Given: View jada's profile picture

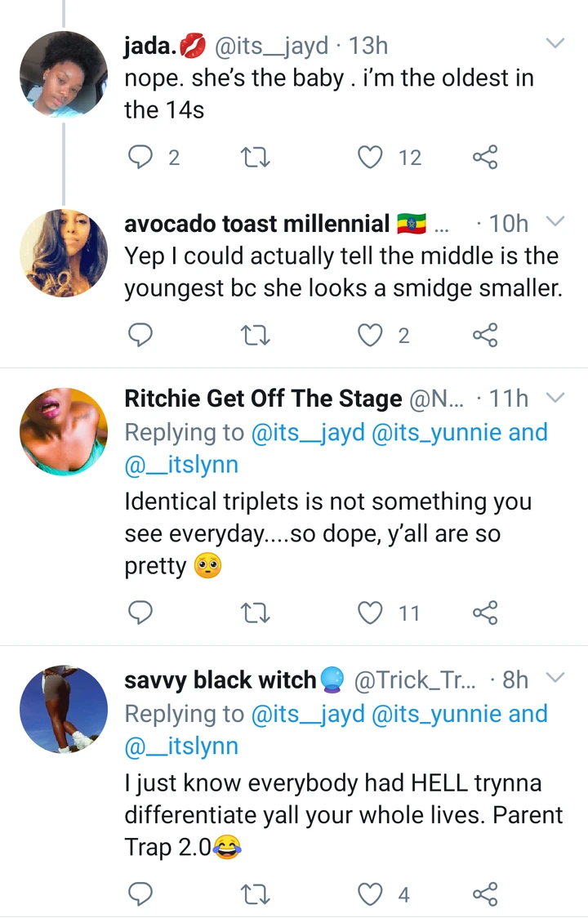Looking at the screenshot, I should (63, 74).
